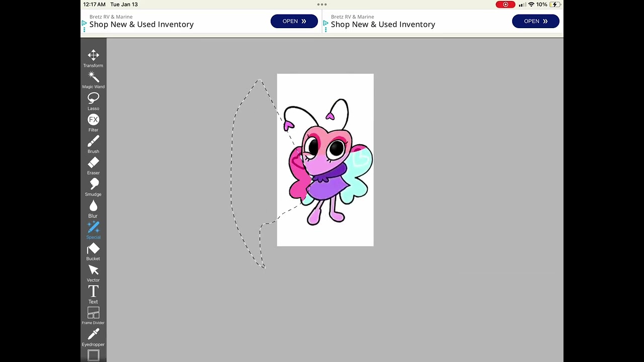
Task: Open right 'Shop New & Used Inventory' ad
Action: 383,24
